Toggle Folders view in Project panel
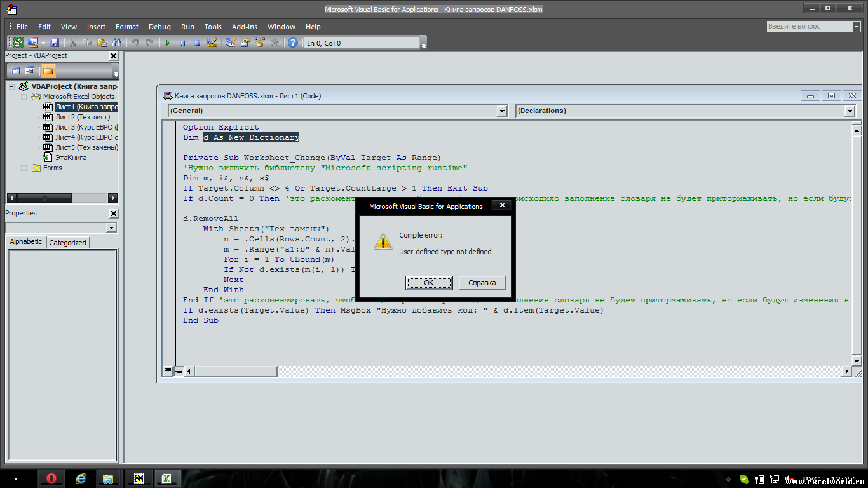The width and height of the screenshot is (868, 488). (48, 71)
